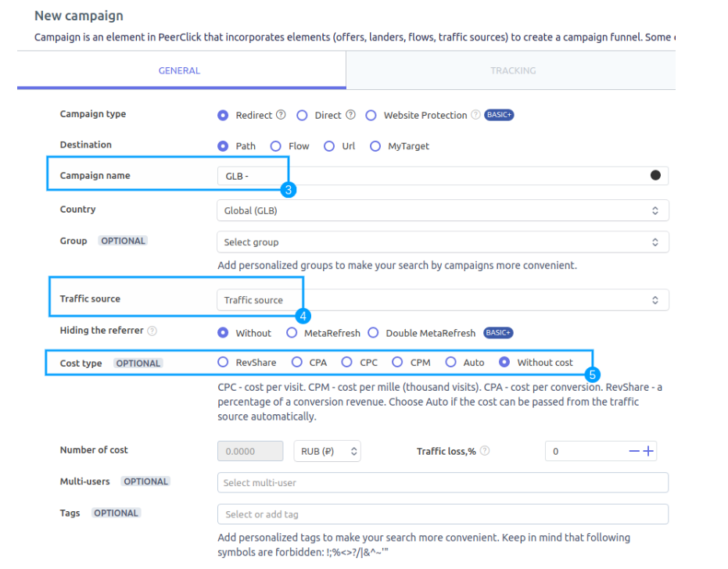Click the black dot in Campaign name field
The height and width of the screenshot is (569, 728).
pos(655,175)
